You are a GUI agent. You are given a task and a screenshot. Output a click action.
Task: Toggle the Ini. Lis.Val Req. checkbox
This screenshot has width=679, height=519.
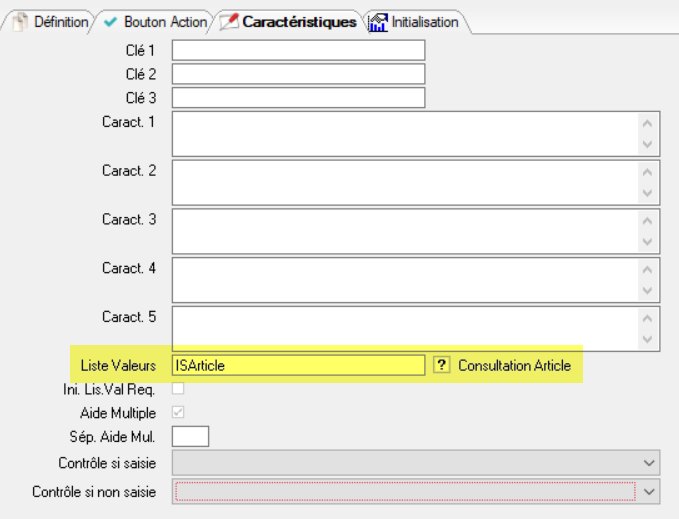coord(178,389)
